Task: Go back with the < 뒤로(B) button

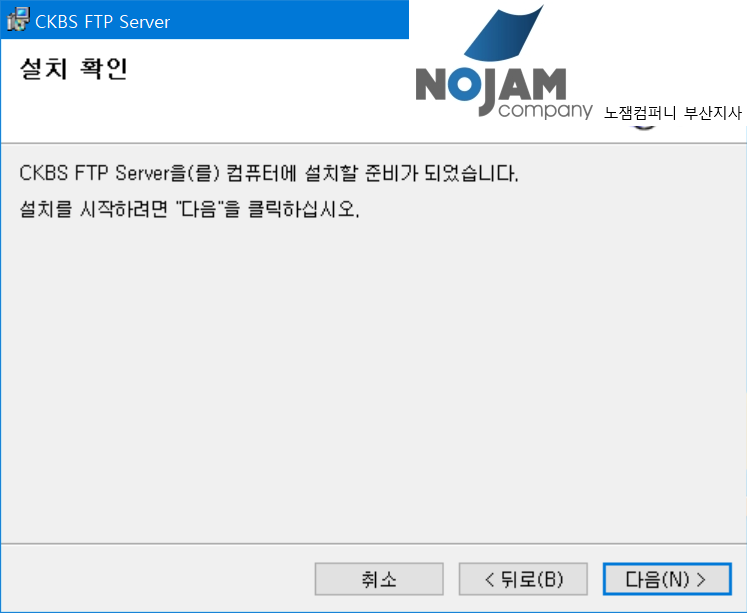Action: [523, 579]
